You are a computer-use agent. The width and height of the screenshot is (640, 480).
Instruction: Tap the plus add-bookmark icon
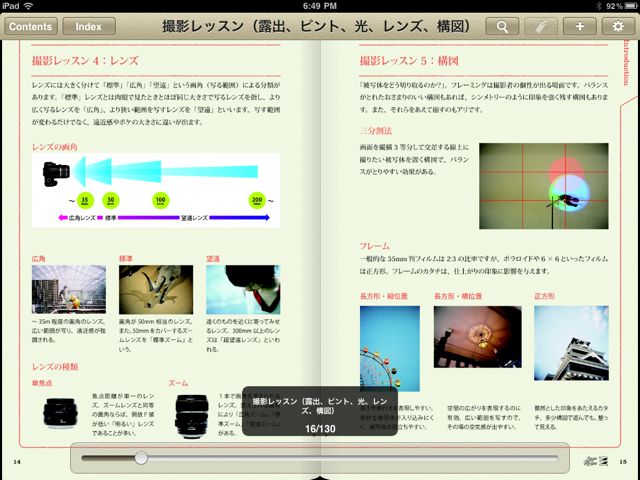pyautogui.click(x=580, y=27)
